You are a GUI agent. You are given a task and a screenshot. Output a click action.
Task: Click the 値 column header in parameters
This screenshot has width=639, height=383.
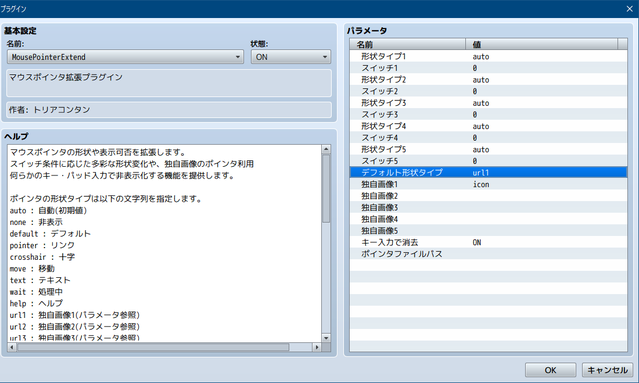point(542,44)
